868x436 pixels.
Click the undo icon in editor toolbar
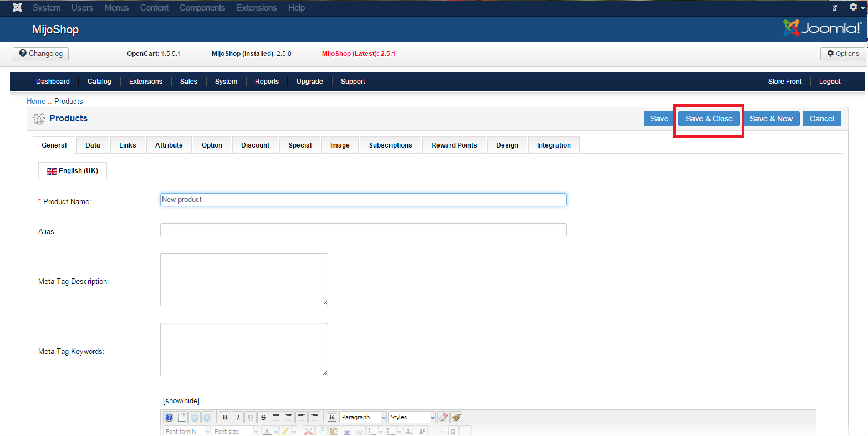195,417
